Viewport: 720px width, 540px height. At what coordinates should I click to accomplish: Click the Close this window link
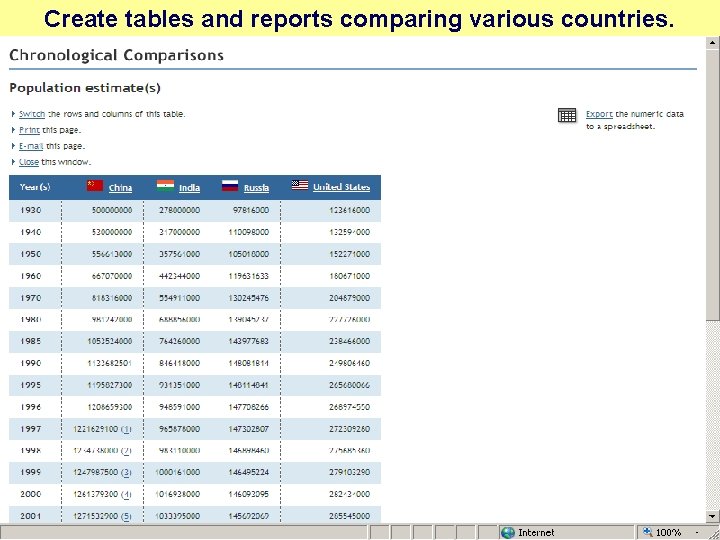click(x=29, y=162)
